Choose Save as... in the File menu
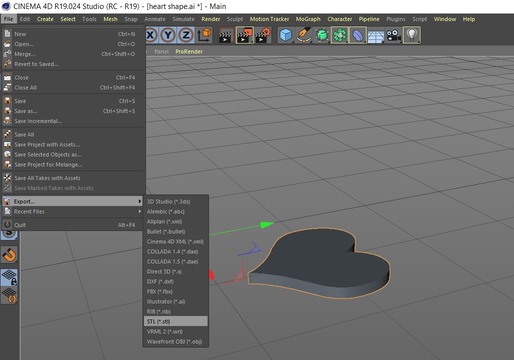Screen dimensions: 514x360 coord(73,111)
